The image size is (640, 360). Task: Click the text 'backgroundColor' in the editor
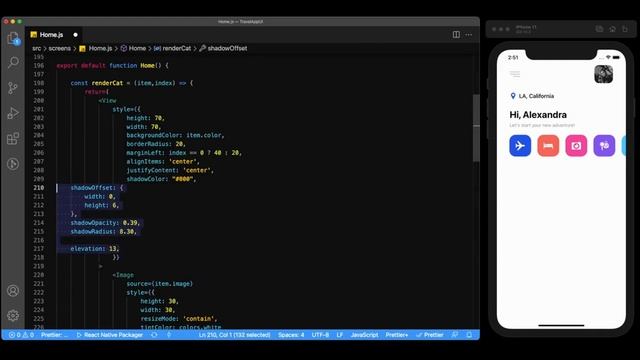coord(153,135)
